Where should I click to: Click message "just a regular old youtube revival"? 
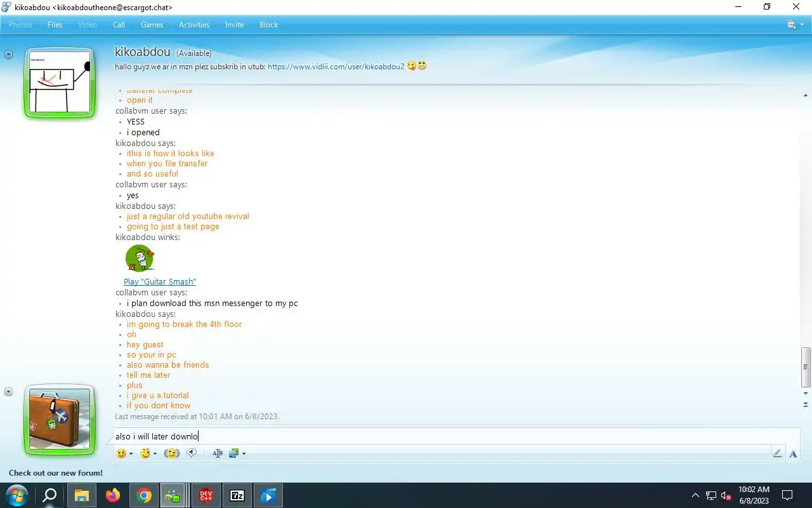tap(188, 216)
